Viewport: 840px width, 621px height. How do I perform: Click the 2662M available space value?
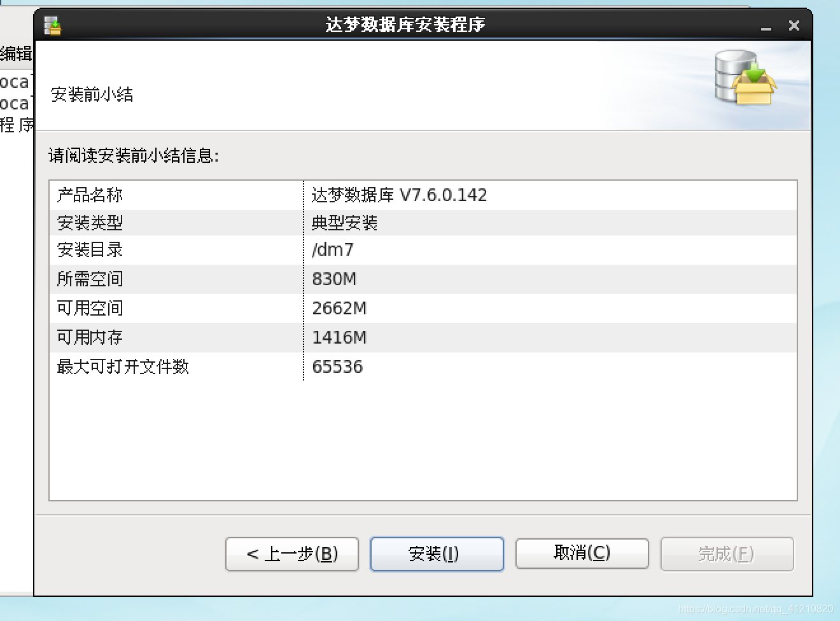[x=339, y=308]
